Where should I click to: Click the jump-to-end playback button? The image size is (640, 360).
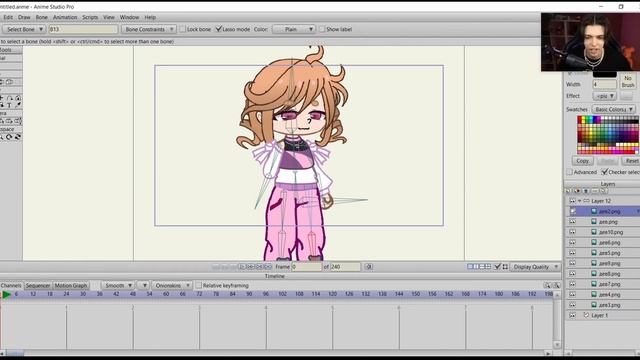[267, 267]
